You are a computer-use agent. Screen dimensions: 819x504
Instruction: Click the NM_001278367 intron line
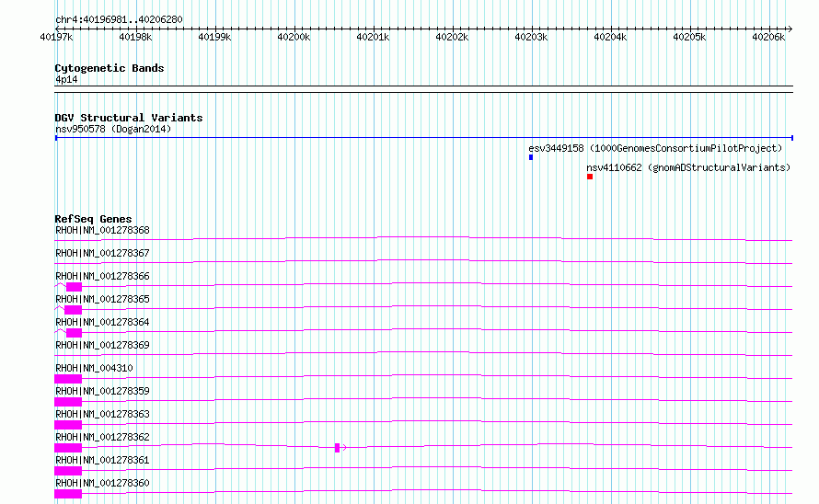pos(423,262)
